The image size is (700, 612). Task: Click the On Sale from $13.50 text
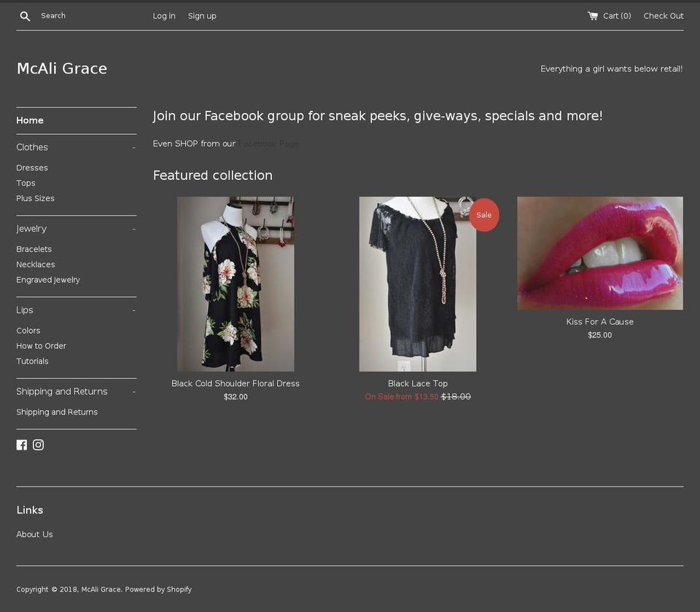401,396
